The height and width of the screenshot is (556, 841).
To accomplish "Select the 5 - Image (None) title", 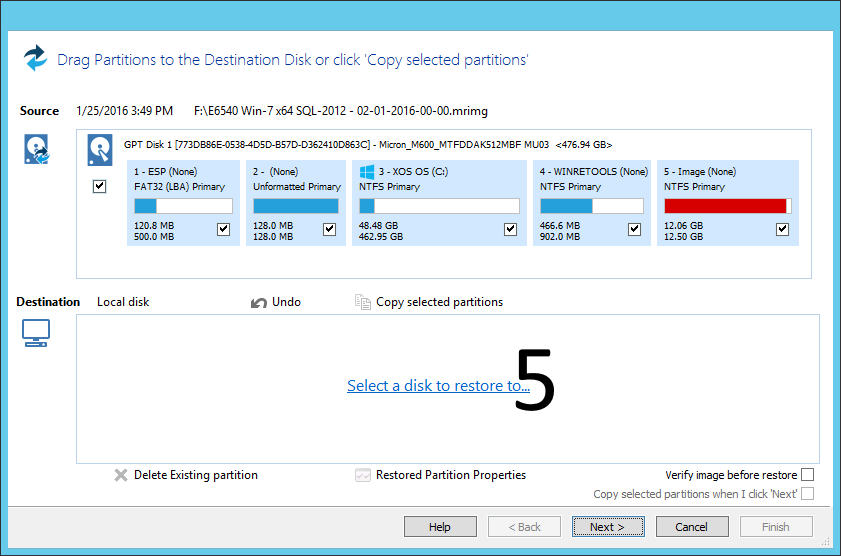I will [x=700, y=172].
